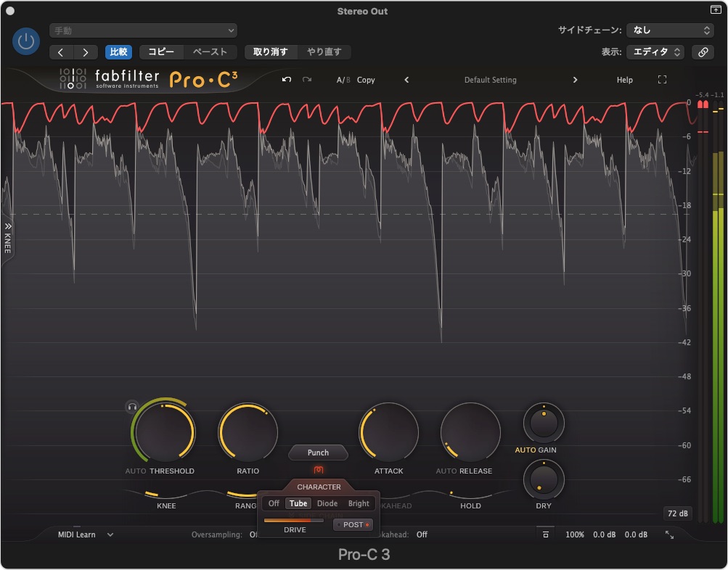Click the DRIVE slider
Viewport: 728px width, 570px height.
coord(293,520)
